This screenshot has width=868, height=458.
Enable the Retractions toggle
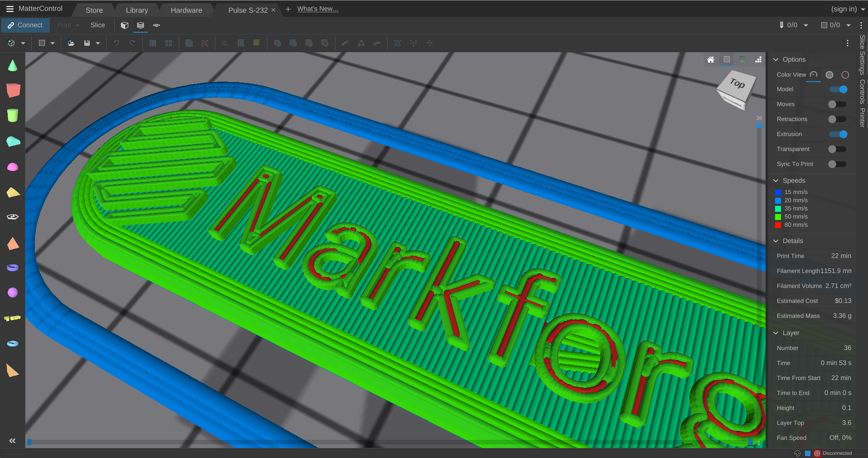(837, 119)
